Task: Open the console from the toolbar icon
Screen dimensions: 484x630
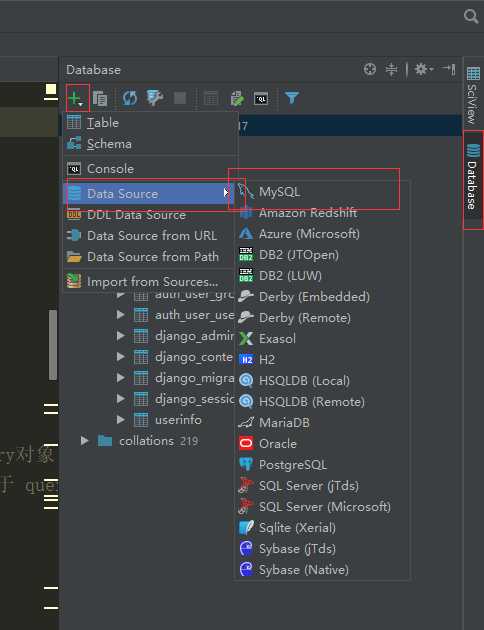Action: [x=261, y=98]
